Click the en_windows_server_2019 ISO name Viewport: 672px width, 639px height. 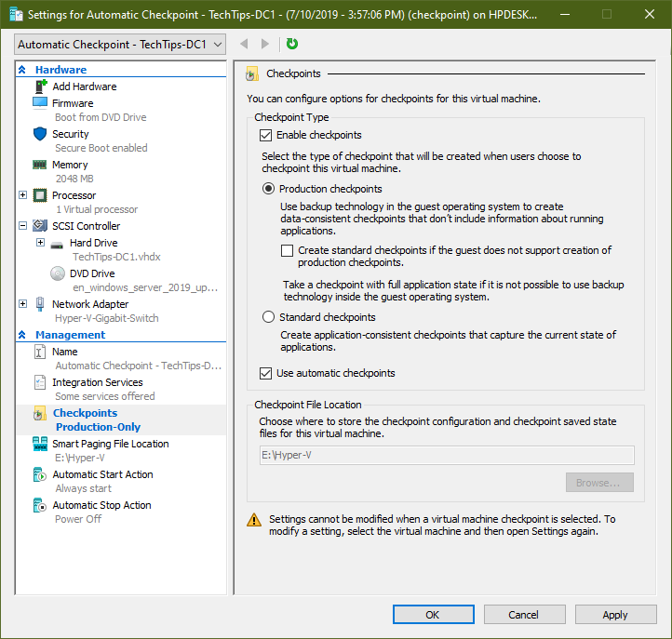coord(145,287)
